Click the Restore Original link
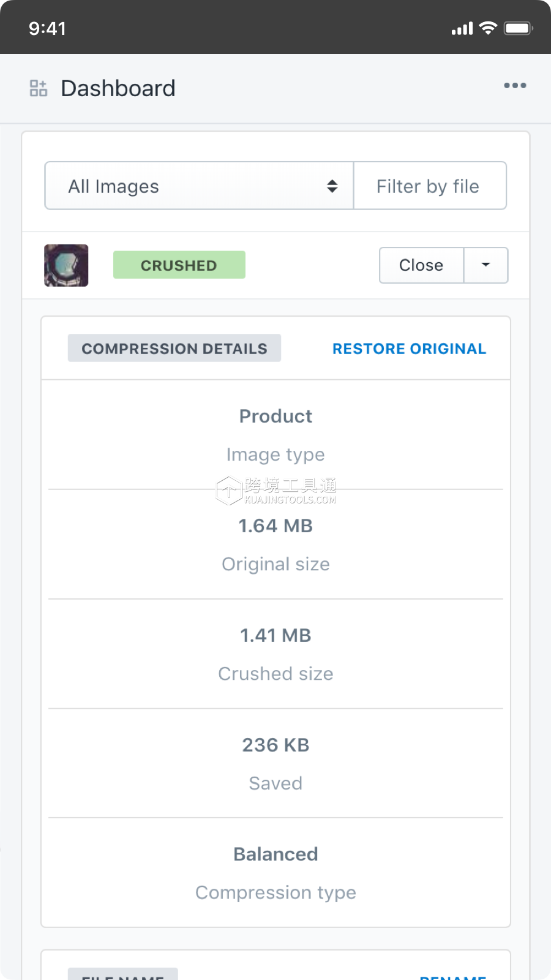The width and height of the screenshot is (551, 980). [x=409, y=349]
